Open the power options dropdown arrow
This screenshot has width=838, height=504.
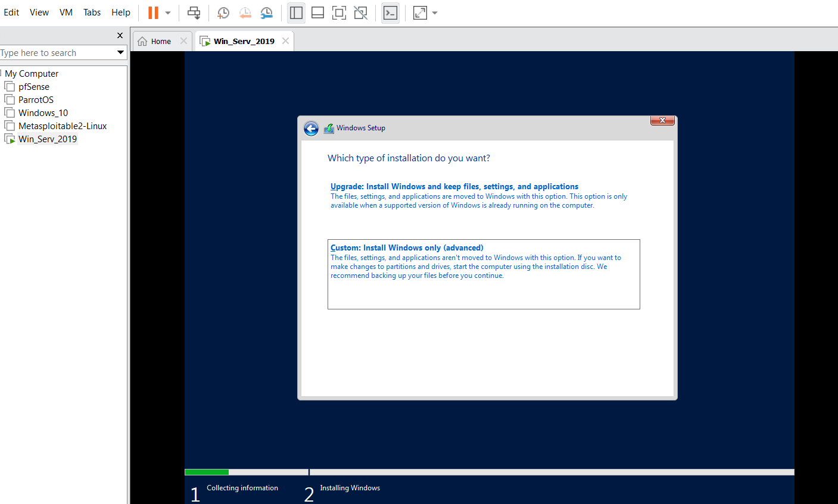point(168,12)
